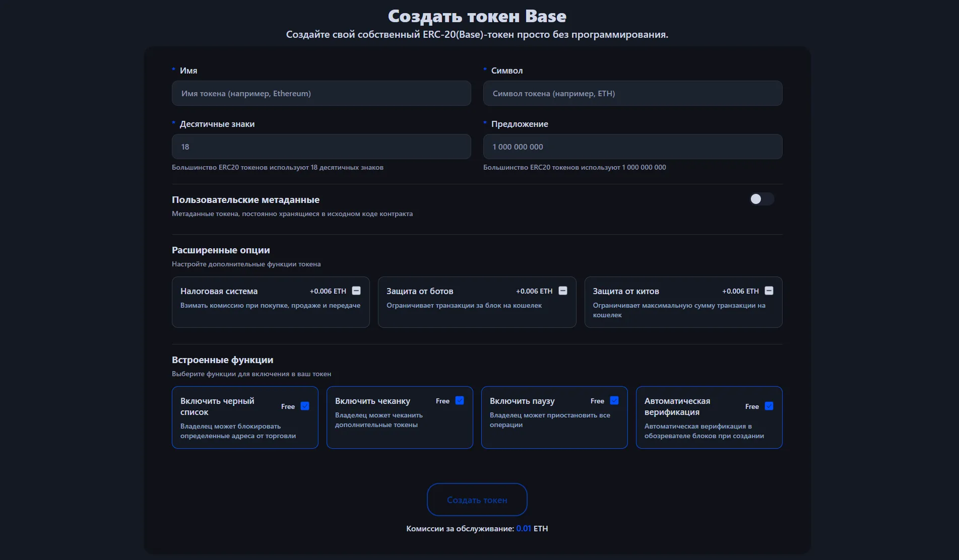Tick the Защита от китов checkbox

[x=769, y=291]
